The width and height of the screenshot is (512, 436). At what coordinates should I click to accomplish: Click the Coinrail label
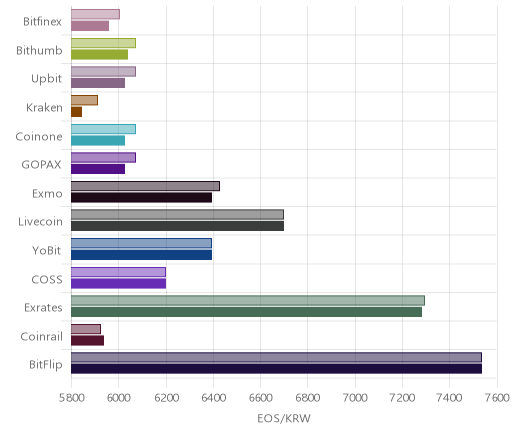pos(41,337)
